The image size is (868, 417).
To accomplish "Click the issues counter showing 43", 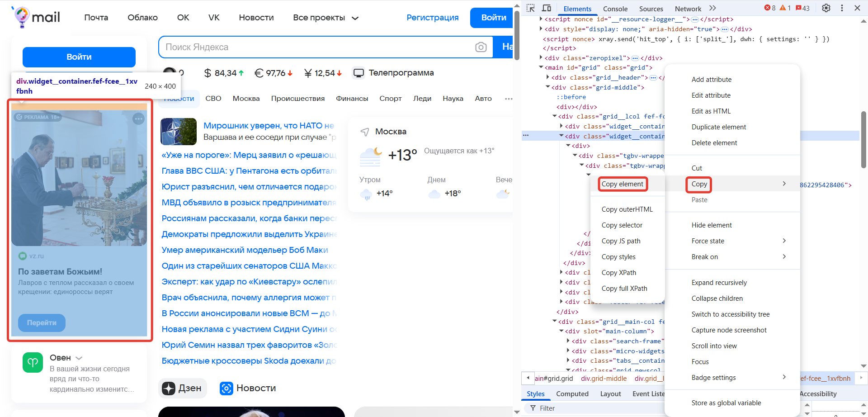I will [x=802, y=8].
